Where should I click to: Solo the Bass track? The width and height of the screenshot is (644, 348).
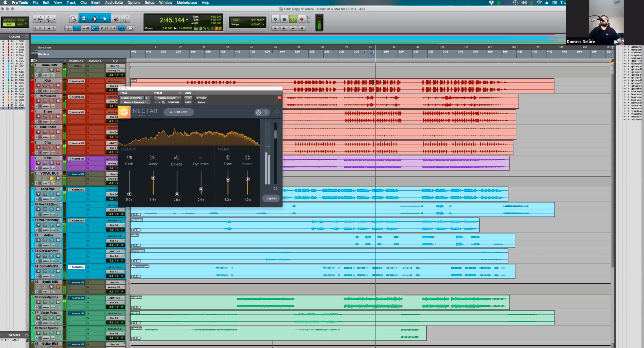tap(52, 163)
